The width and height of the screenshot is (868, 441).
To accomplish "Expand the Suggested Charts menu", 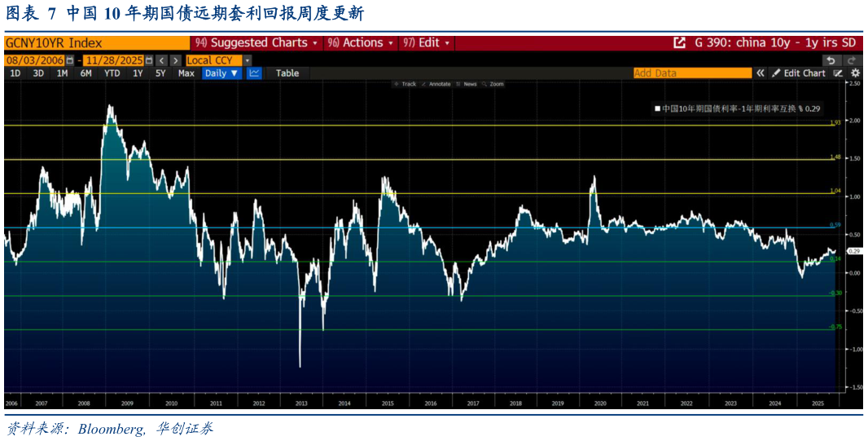I will click(x=256, y=43).
